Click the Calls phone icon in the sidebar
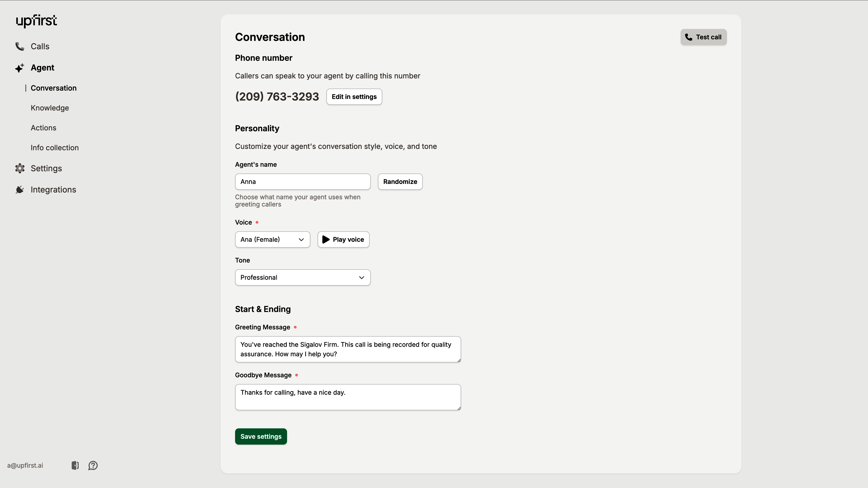Screen dimensions: 868x488 (19, 46)
